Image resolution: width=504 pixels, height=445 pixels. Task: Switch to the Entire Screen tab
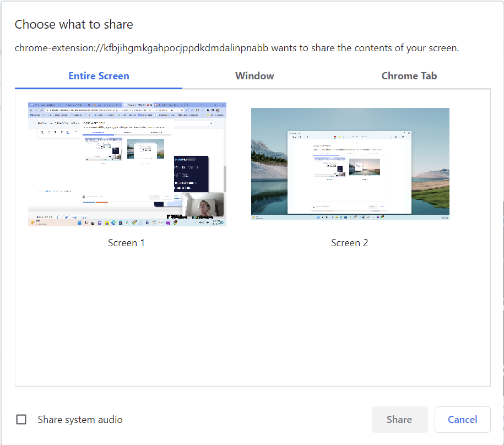[x=99, y=76]
